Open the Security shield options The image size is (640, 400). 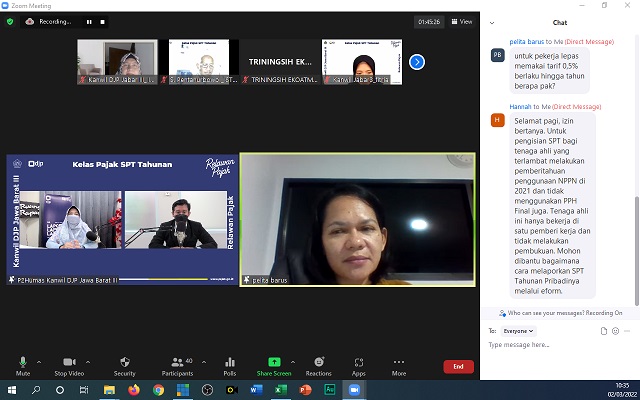pos(124,365)
